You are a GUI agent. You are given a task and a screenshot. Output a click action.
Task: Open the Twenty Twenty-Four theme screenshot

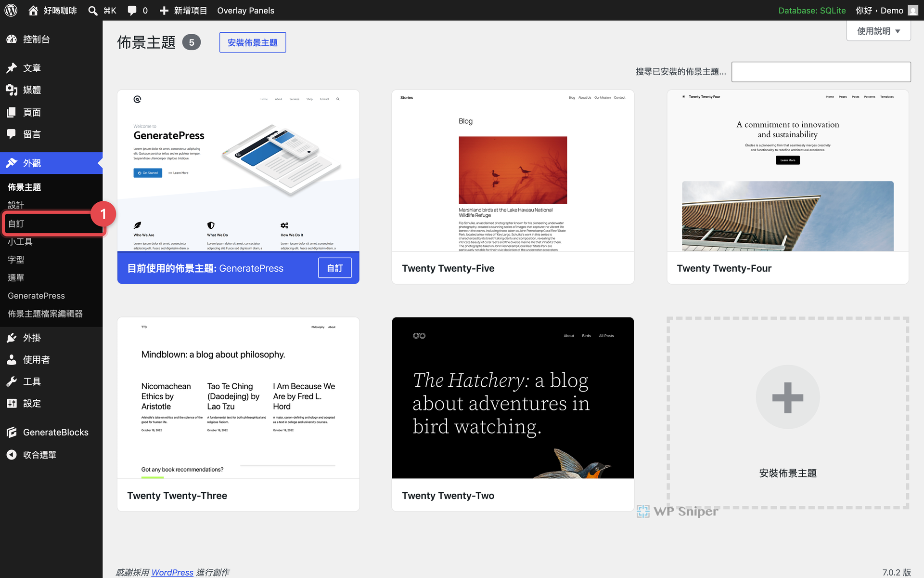788,171
